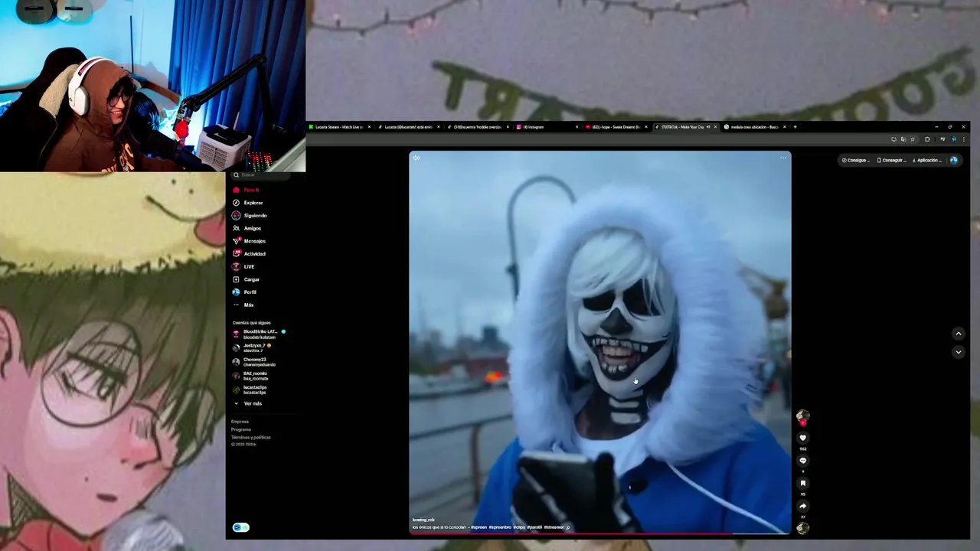Save the video with the bookmark icon
The image size is (980, 551).
[802, 484]
